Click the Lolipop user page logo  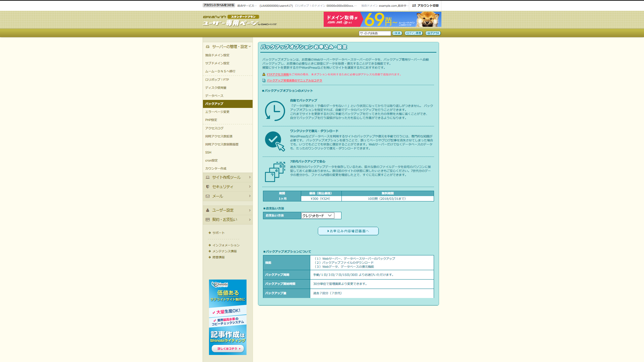point(239,21)
